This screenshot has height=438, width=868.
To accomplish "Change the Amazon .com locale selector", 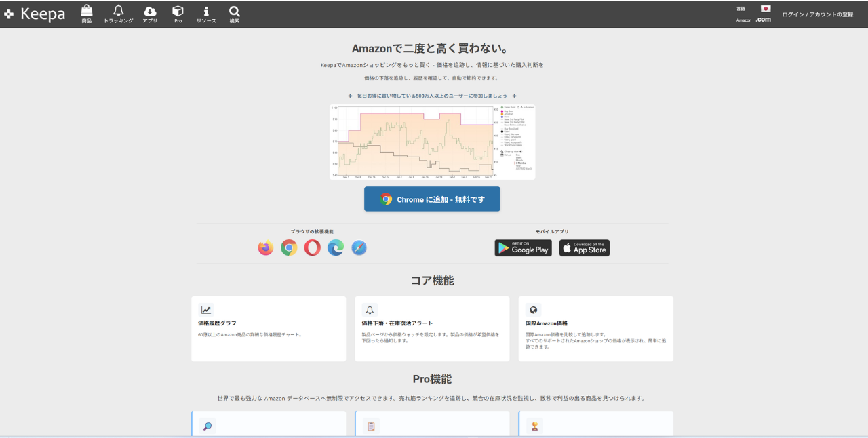I will pyautogui.click(x=763, y=20).
